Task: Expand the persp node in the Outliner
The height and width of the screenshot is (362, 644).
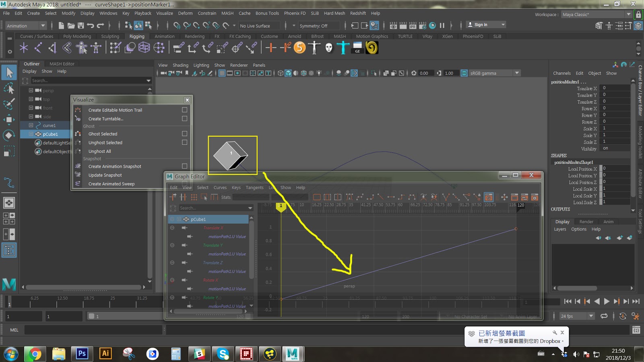Action: pos(31,90)
